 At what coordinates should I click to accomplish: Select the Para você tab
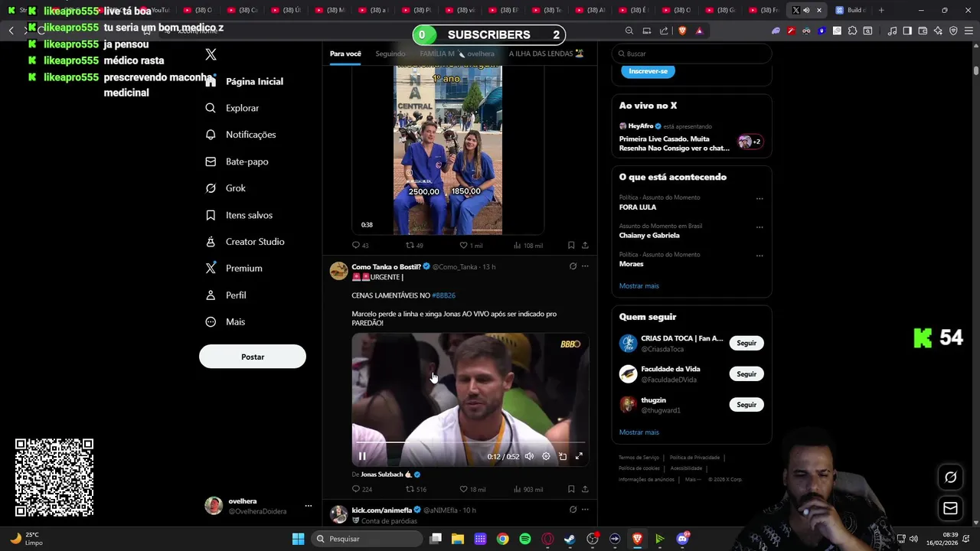coord(345,54)
